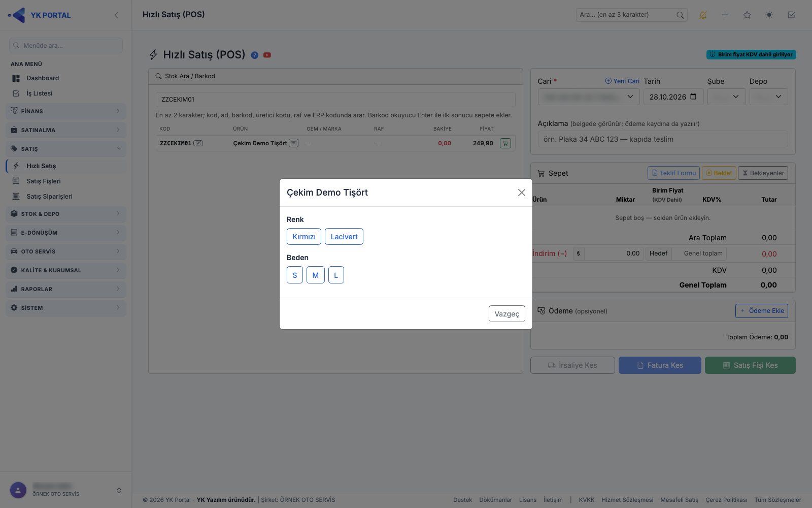Click the user avatar icon at bottom left

pyautogui.click(x=18, y=490)
